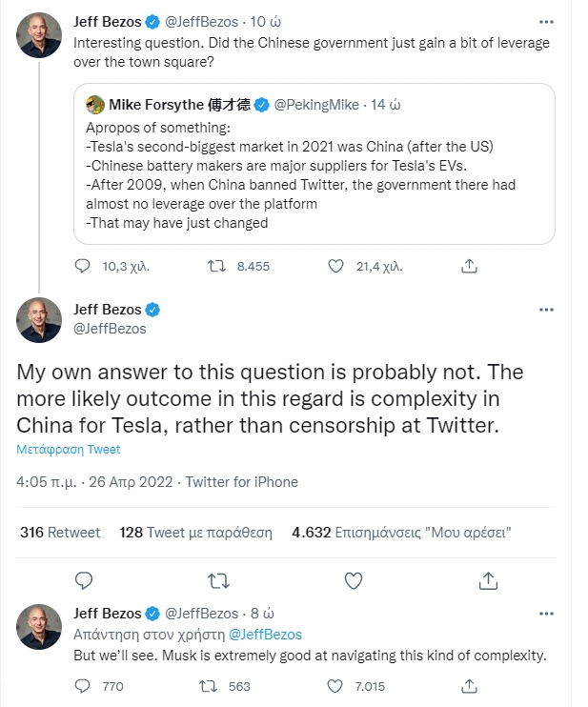Share the first Jeff Bezos tweet
The image size is (588, 707).
(469, 268)
